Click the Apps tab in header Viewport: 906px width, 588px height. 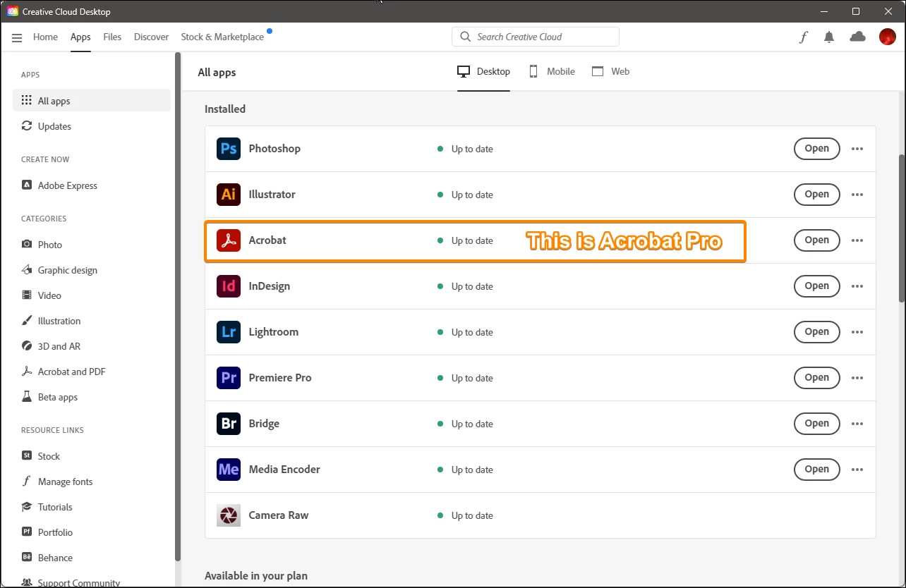click(80, 37)
